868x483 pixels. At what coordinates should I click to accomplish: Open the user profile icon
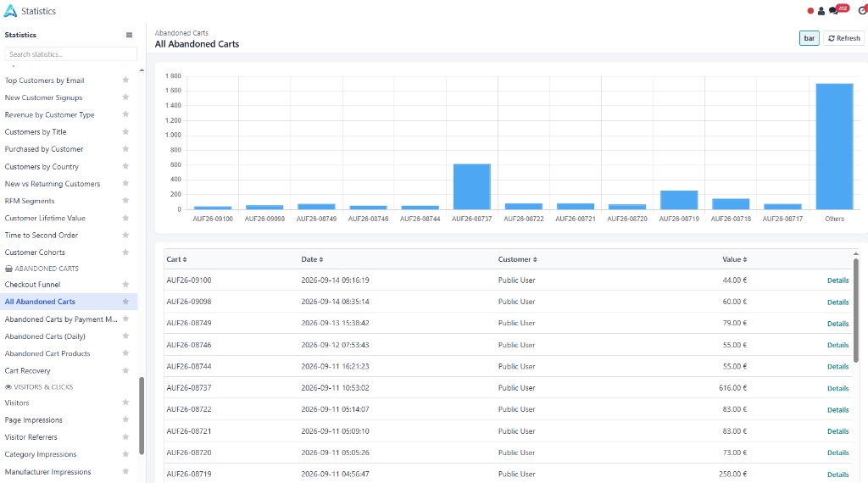point(821,10)
